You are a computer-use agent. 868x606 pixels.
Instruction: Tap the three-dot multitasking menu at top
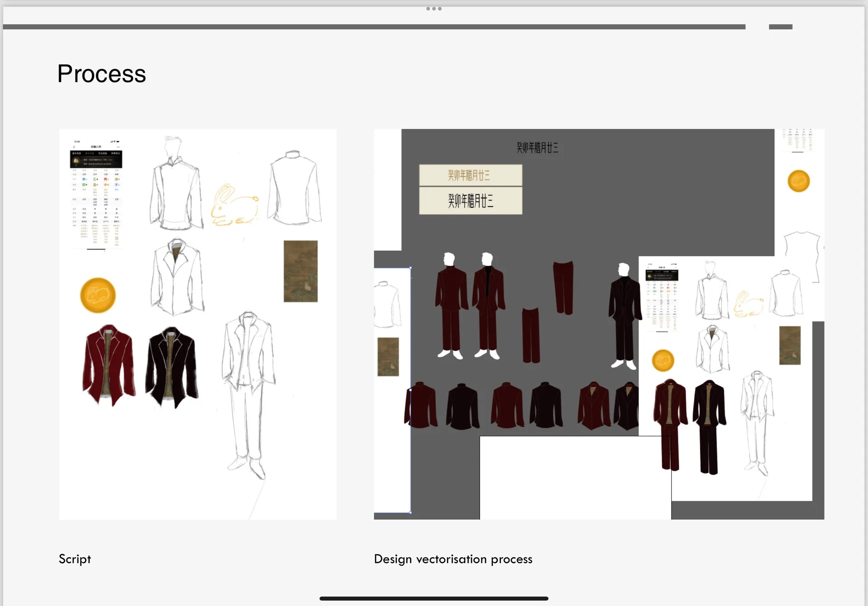434,9
